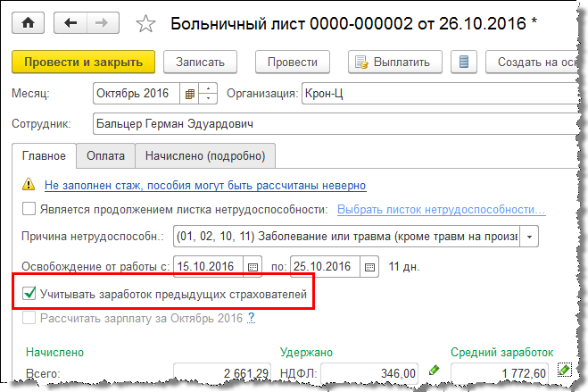The height and width of the screenshot is (392, 588).
Task: Open the list icon button next to Выплатить
Action: [464, 62]
